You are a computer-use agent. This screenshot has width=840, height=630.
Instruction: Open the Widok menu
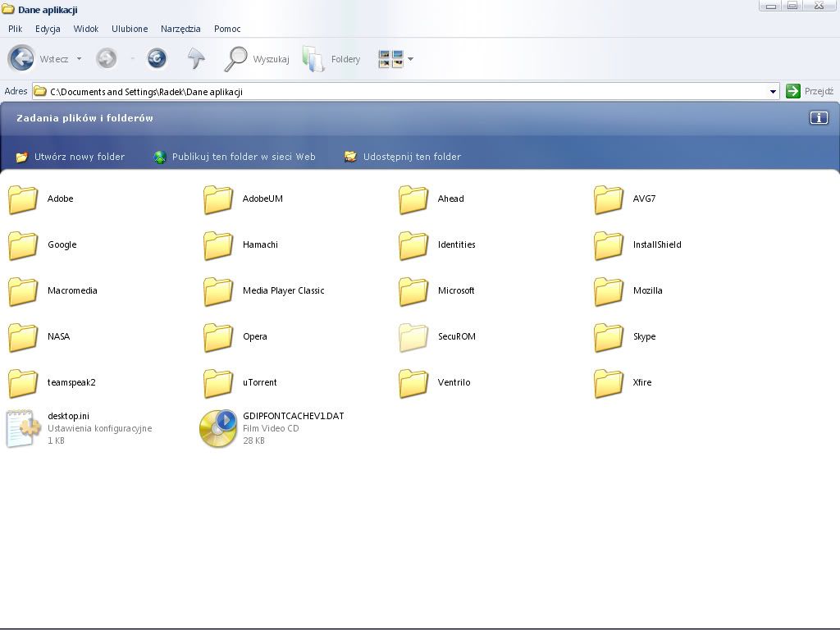pyautogui.click(x=85, y=29)
